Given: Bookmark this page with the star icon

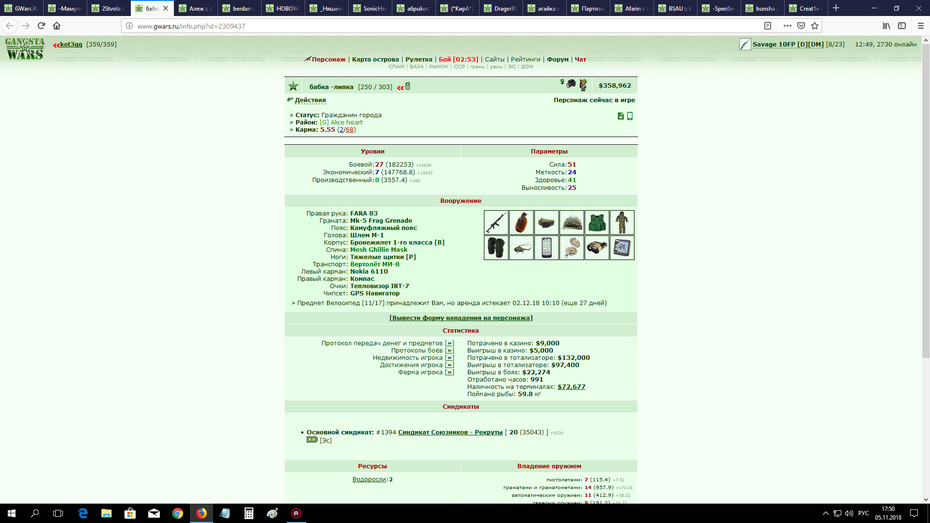Looking at the screenshot, I should point(815,25).
